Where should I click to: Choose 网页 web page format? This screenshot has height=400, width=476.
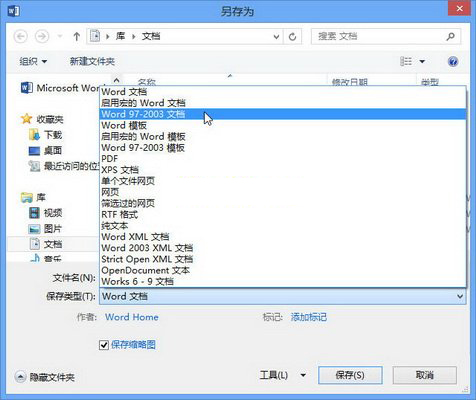(283, 192)
